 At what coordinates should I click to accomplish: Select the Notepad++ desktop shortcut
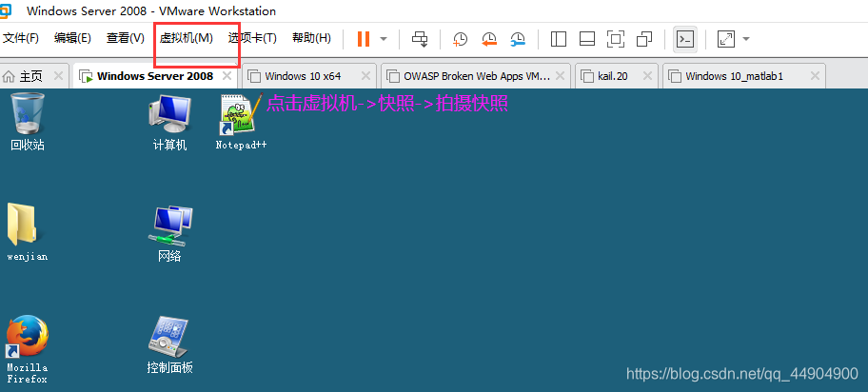242,122
